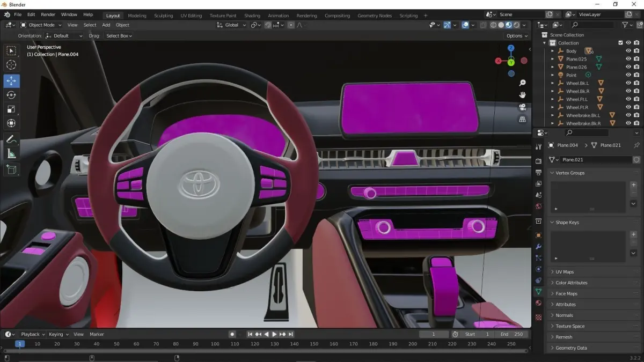The image size is (644, 362).
Task: Disable rendering of Wheel.Bk.L
Action: pos(636,83)
